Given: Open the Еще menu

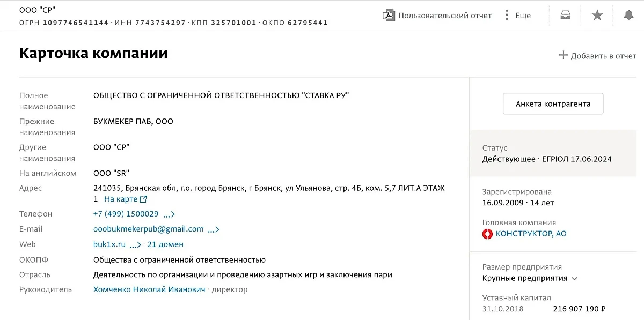Looking at the screenshot, I should (524, 15).
